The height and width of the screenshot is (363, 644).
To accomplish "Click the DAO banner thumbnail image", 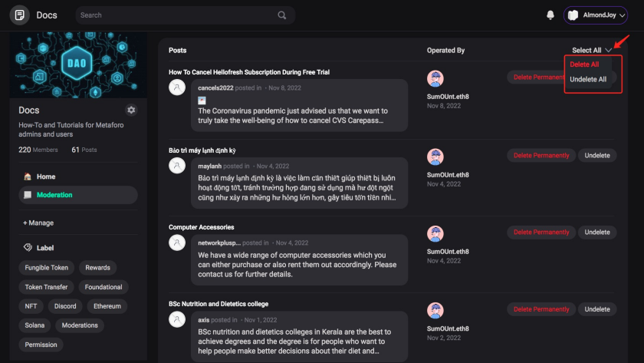I will (x=73, y=66).
